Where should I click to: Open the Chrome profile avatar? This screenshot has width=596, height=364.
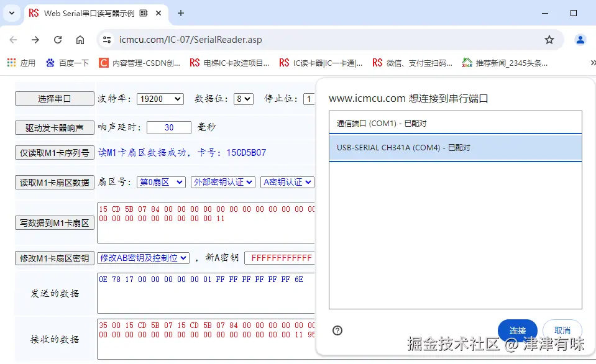[580, 40]
